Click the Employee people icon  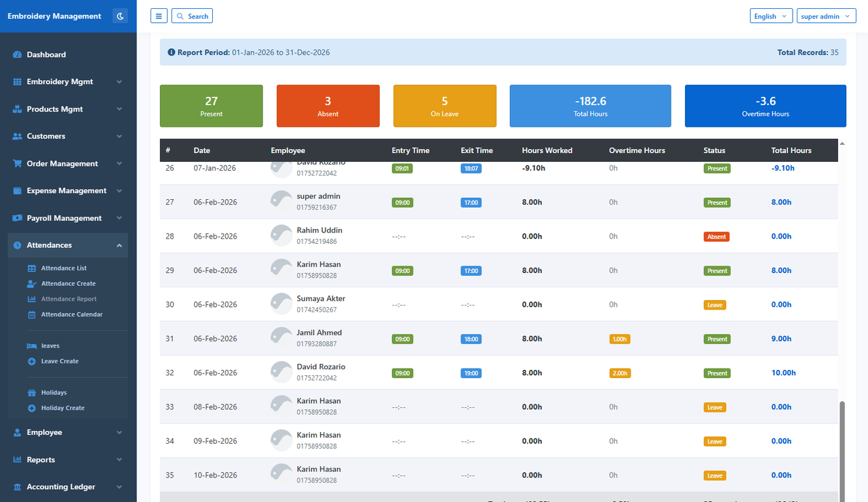point(18,432)
